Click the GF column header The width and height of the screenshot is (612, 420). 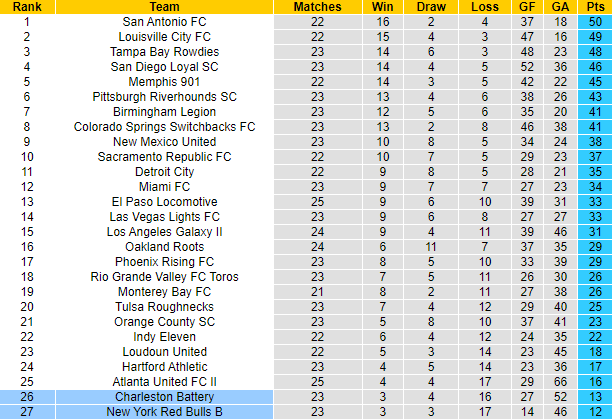coord(527,7)
